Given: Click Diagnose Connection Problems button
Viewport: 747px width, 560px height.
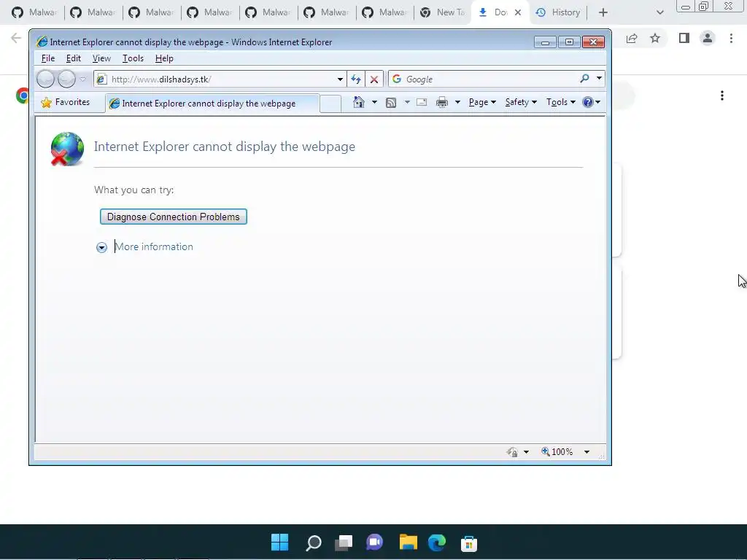Looking at the screenshot, I should 174,217.
